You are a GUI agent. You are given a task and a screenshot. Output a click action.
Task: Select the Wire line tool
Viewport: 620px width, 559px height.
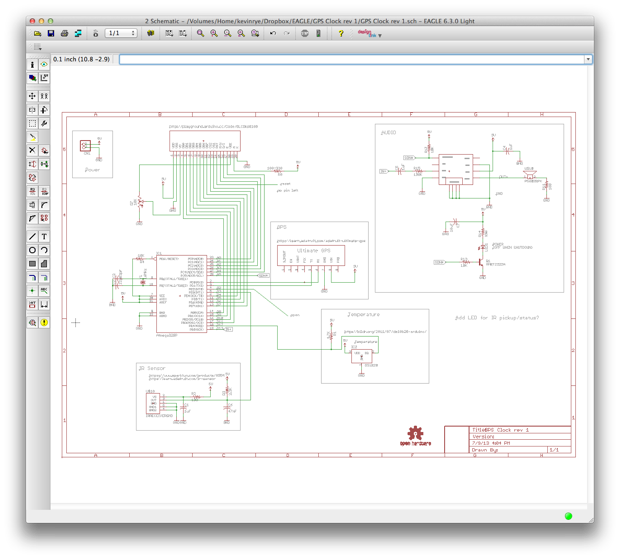coord(32,236)
